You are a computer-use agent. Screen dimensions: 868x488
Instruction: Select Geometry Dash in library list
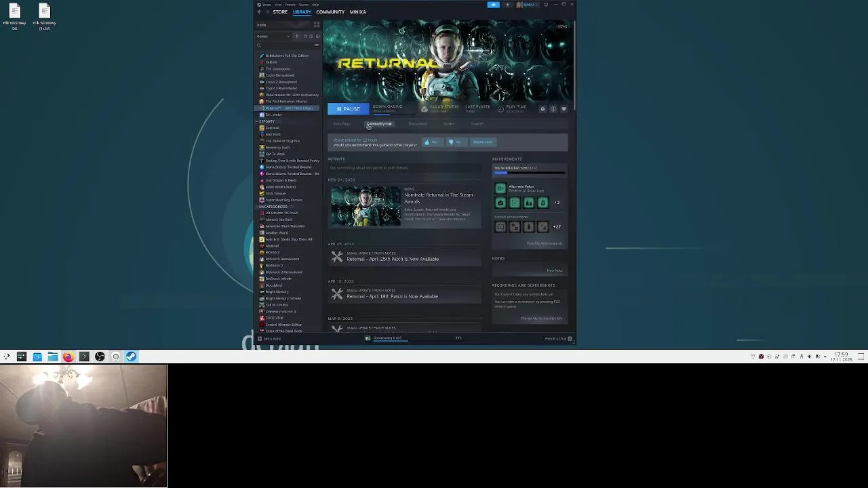tap(277, 148)
